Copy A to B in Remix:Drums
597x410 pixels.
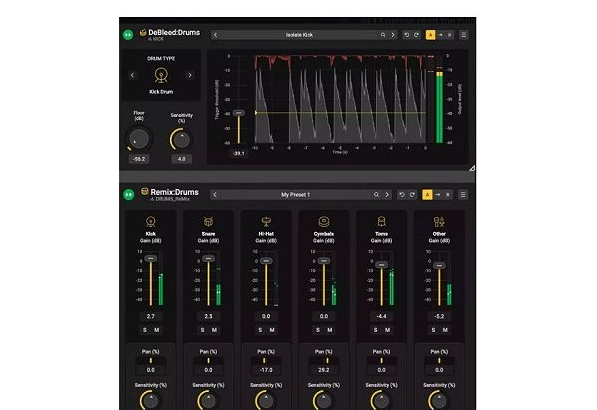(437, 195)
